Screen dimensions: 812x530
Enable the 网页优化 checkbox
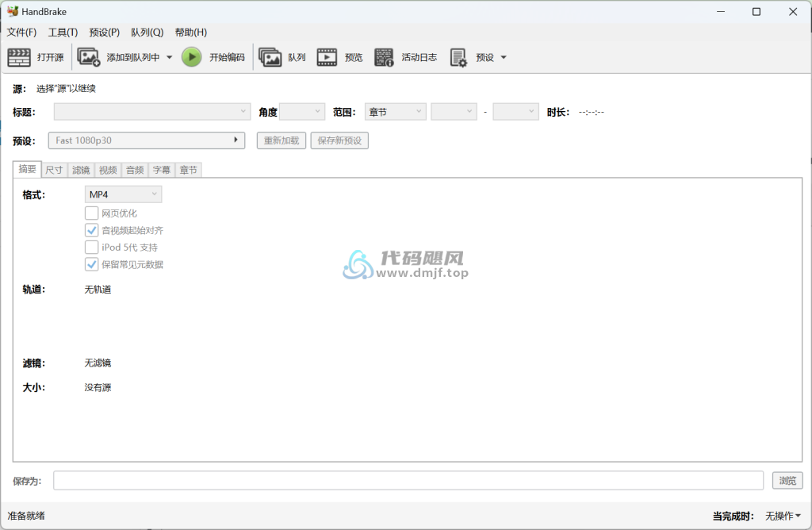click(92, 213)
